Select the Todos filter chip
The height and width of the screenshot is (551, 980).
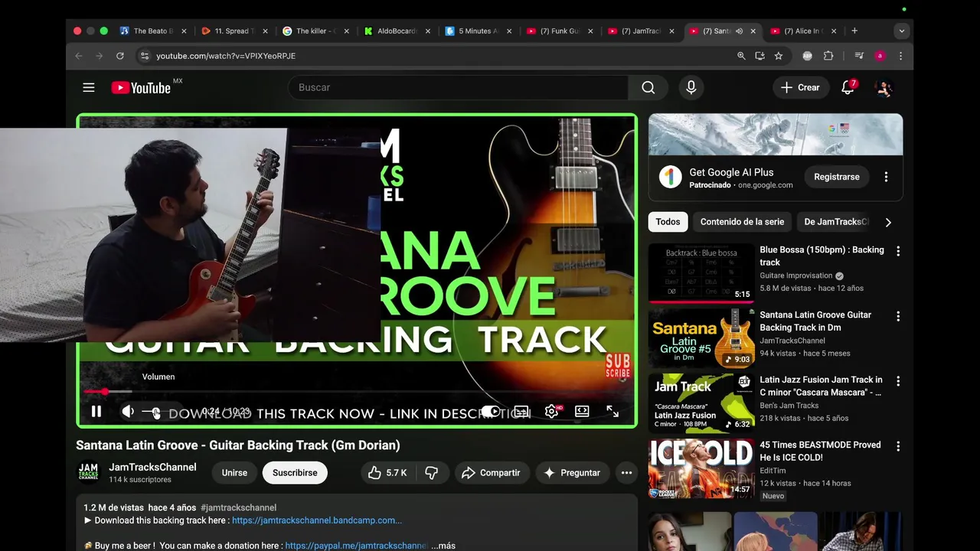[668, 222]
